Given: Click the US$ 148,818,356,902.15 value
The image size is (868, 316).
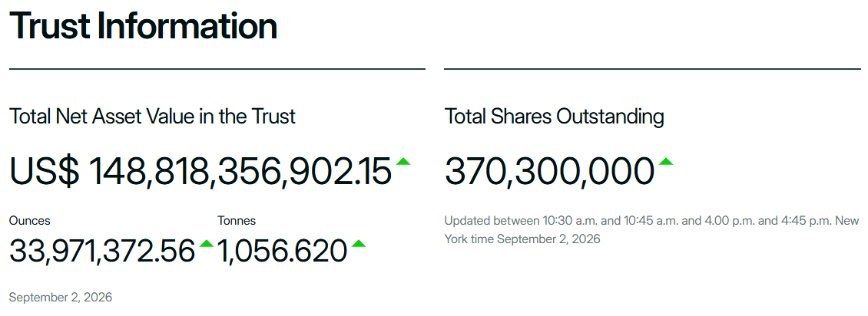Looking at the screenshot, I should (x=200, y=171).
